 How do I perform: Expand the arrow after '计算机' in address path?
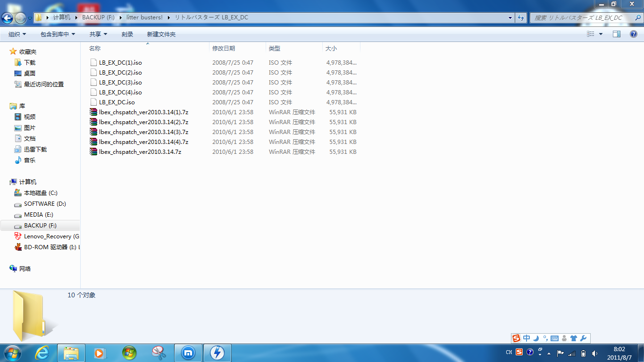[76, 17]
